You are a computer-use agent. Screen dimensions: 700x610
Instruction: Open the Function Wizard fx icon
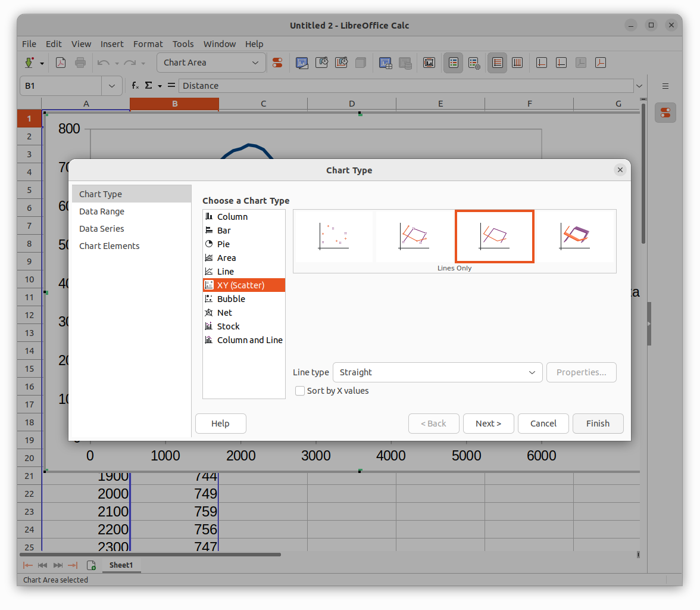click(135, 85)
